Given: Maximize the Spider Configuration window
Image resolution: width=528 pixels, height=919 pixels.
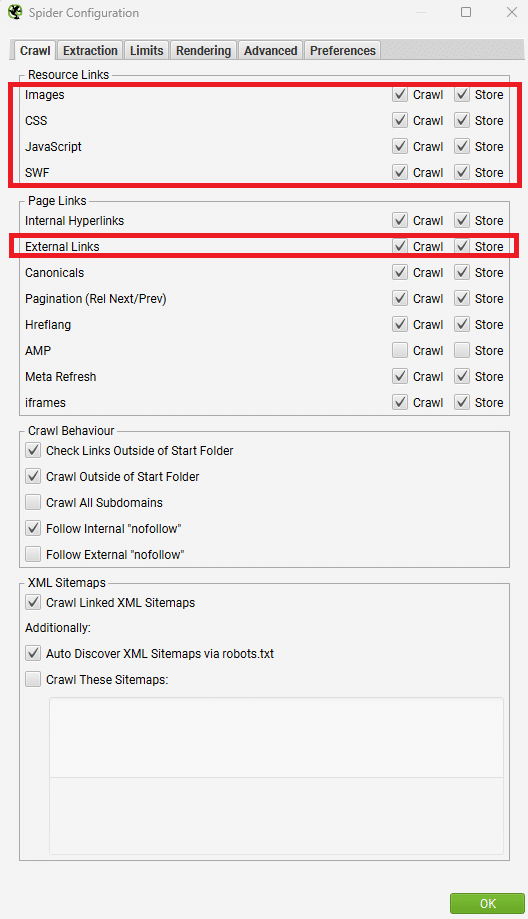Looking at the screenshot, I should 466,12.
